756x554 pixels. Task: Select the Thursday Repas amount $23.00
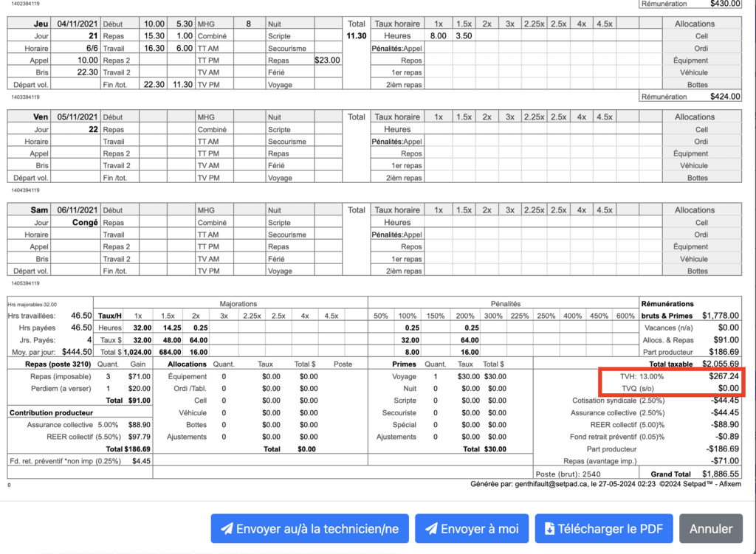327,60
